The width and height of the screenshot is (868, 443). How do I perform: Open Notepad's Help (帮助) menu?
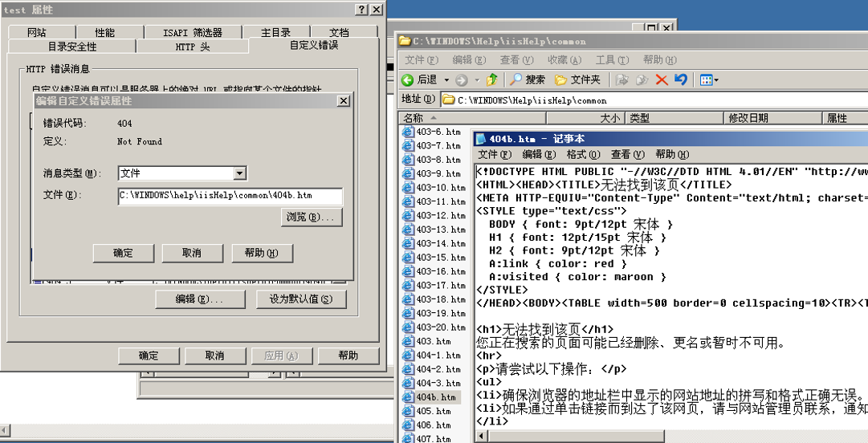tap(672, 154)
